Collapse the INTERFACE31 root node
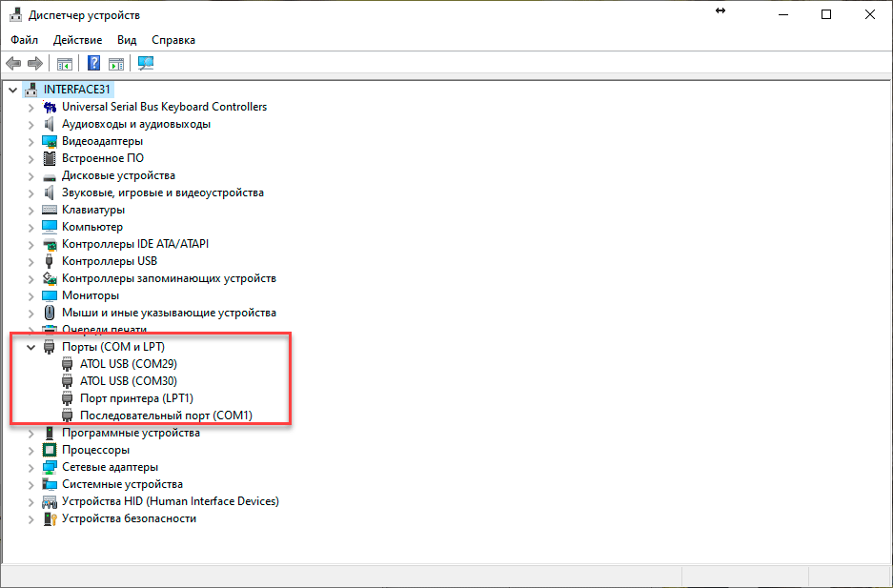Image resolution: width=893 pixels, height=588 pixels. [13, 90]
